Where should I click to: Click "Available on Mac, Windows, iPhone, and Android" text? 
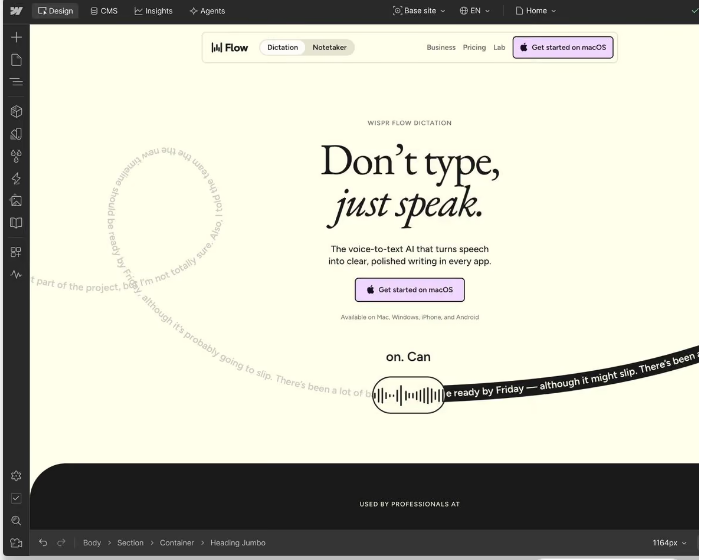click(x=410, y=317)
